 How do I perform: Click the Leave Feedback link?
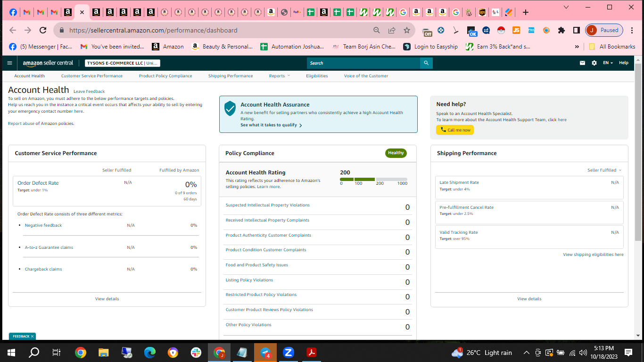pyautogui.click(x=89, y=91)
